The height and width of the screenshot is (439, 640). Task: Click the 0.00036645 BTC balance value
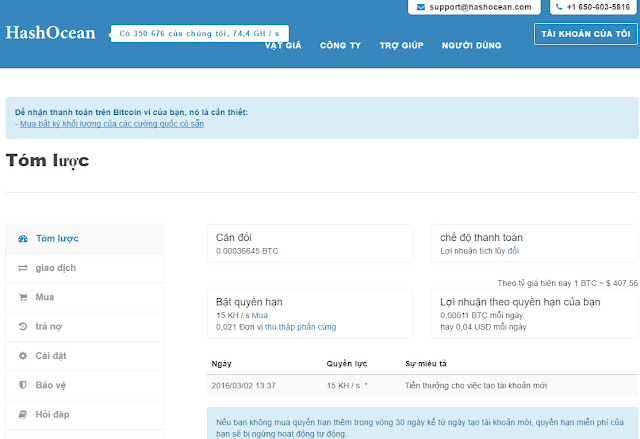point(247,251)
